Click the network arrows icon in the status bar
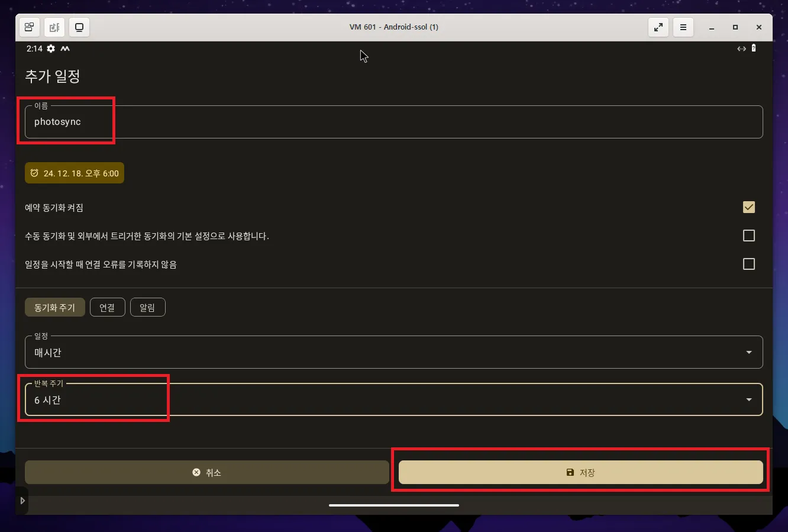Image resolution: width=788 pixels, height=532 pixels. (x=741, y=48)
